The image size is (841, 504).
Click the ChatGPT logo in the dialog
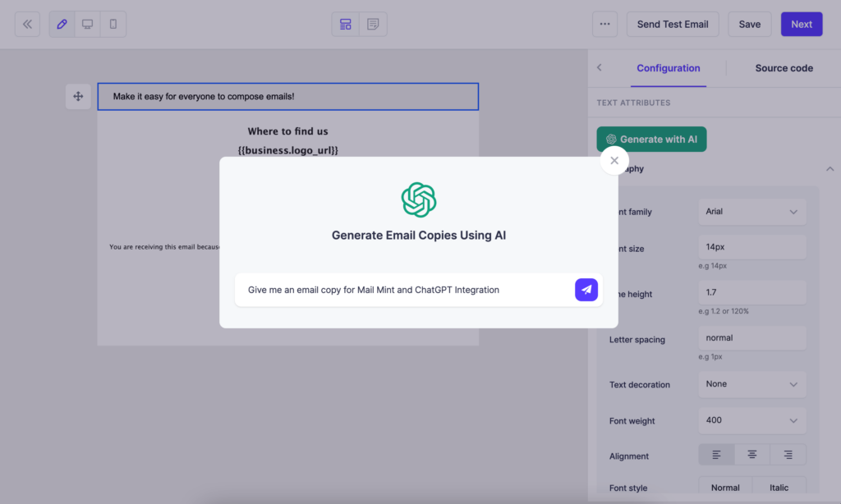[x=419, y=199]
